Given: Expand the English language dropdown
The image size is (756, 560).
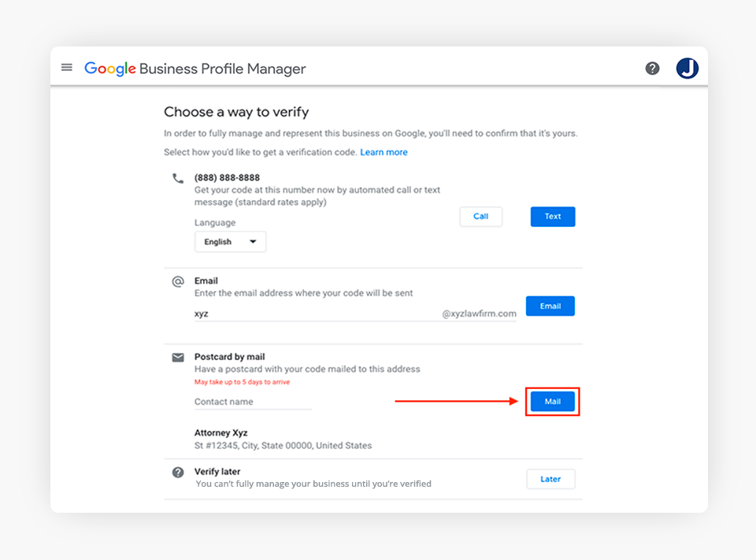Looking at the screenshot, I should (x=230, y=242).
